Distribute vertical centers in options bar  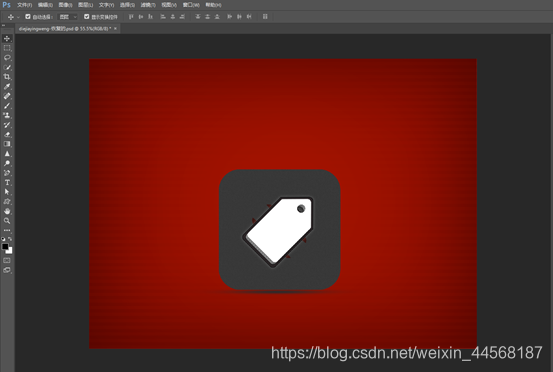(207, 17)
